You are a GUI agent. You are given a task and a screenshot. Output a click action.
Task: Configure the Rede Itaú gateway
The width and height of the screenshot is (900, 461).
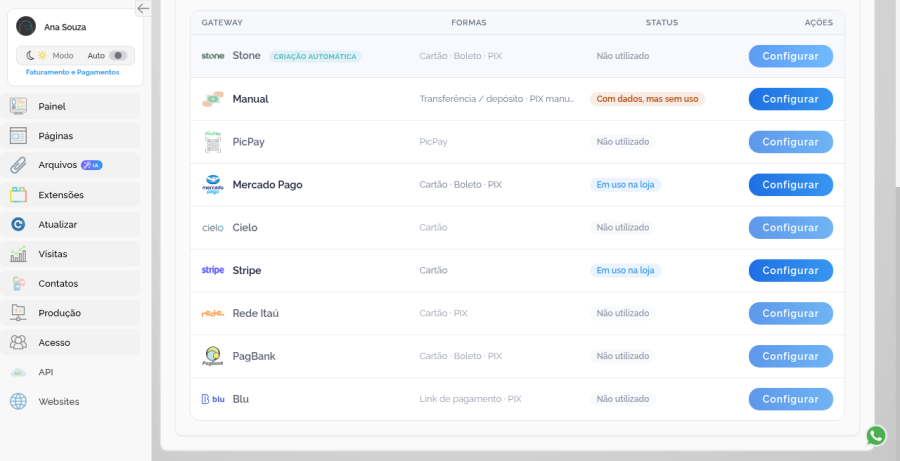pos(790,313)
